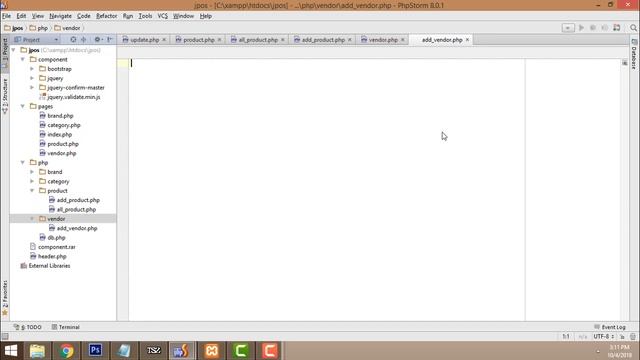This screenshot has width=640, height=360.
Task: Open XAMPP from taskbar
Action: coord(211,351)
